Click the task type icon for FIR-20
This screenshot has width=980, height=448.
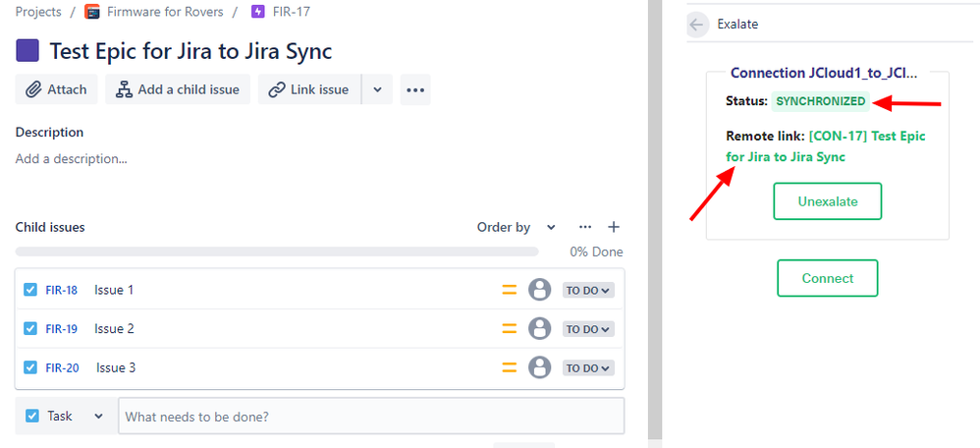[x=30, y=367]
